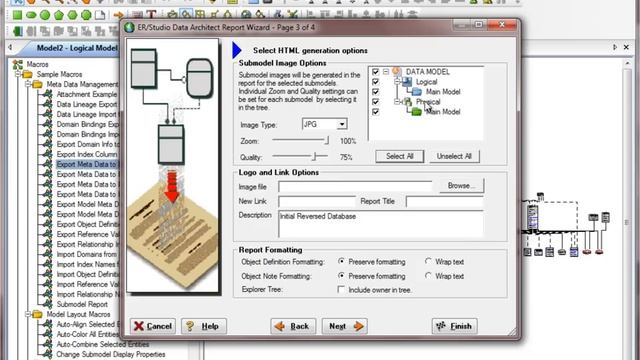Image resolution: width=640 pixels, height=360 pixels.
Task: Select Wrap text for Object Definition Formatting
Action: click(428, 261)
